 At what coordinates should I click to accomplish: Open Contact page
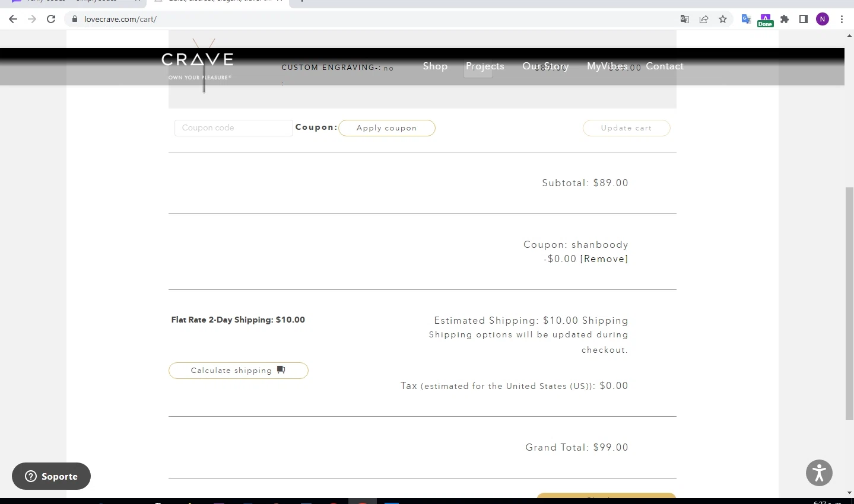click(665, 66)
